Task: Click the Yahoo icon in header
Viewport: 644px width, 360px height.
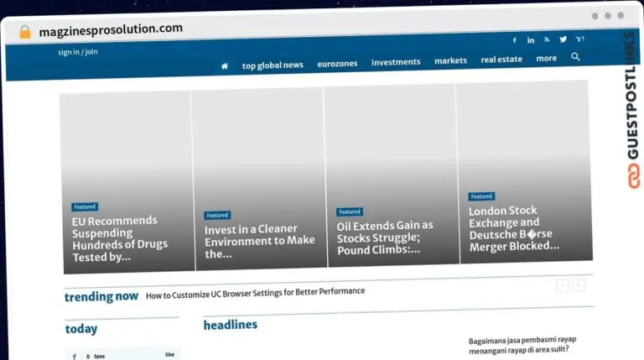Action: (579, 39)
